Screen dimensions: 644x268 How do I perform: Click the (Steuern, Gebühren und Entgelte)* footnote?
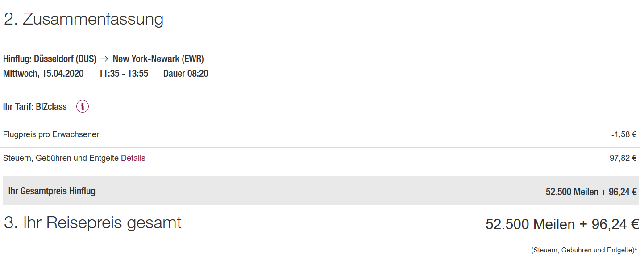pyautogui.click(x=584, y=250)
